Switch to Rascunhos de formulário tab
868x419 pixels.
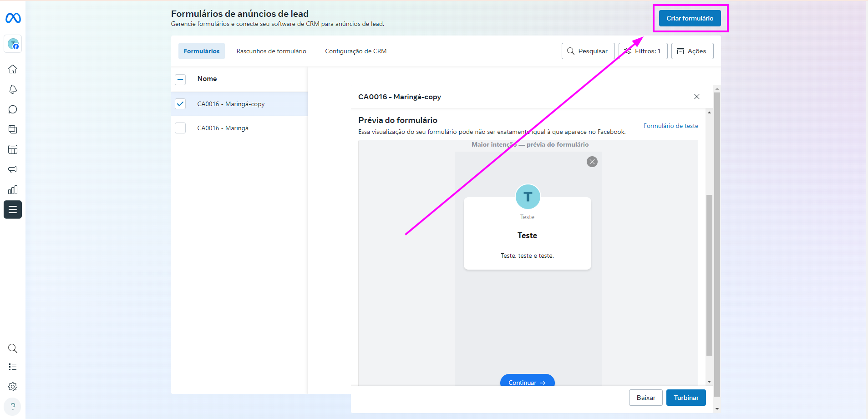[271, 51]
